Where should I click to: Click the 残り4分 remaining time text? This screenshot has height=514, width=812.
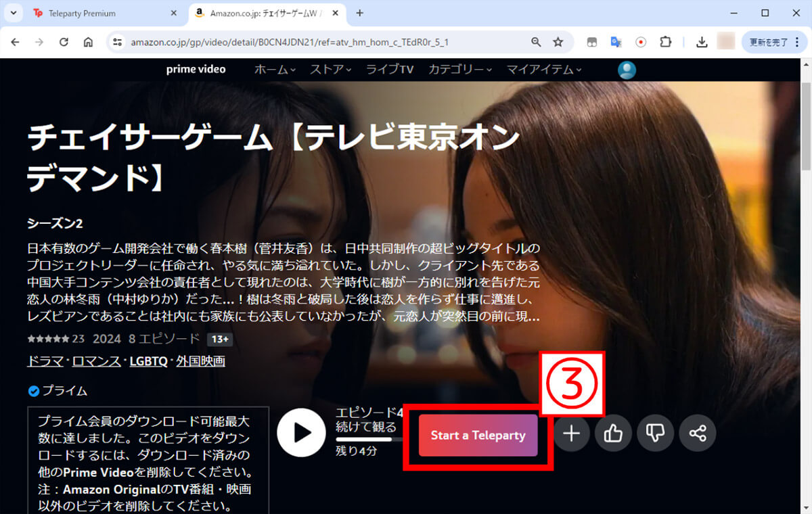(x=356, y=452)
